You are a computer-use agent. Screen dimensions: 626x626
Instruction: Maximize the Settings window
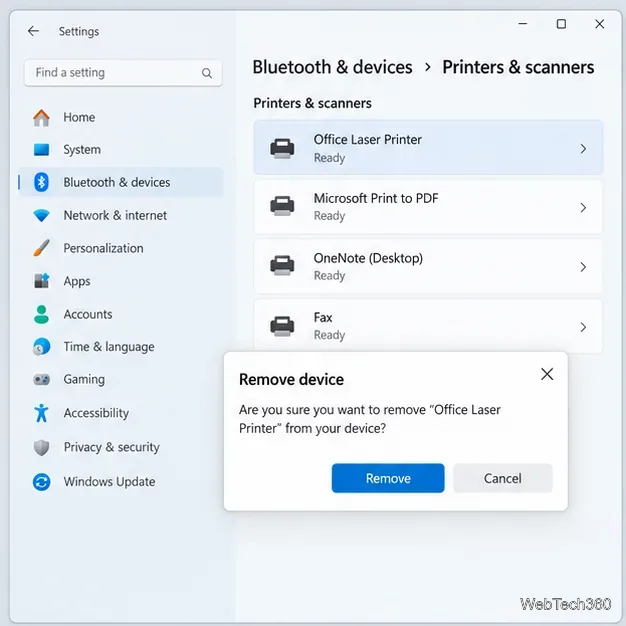tap(561, 24)
